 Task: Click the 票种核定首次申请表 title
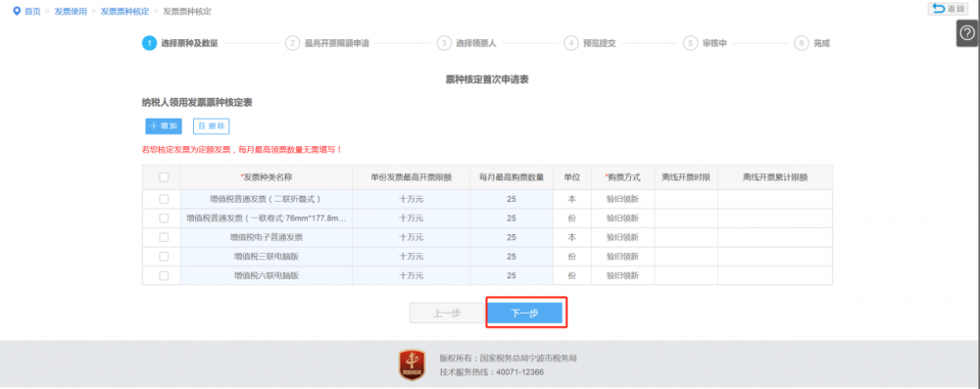click(x=487, y=79)
